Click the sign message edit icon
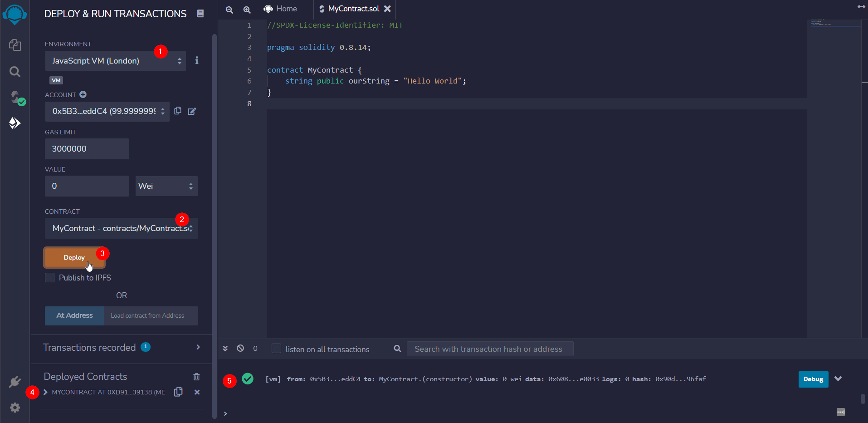Screen dimensions: 868x423 pos(192,111)
